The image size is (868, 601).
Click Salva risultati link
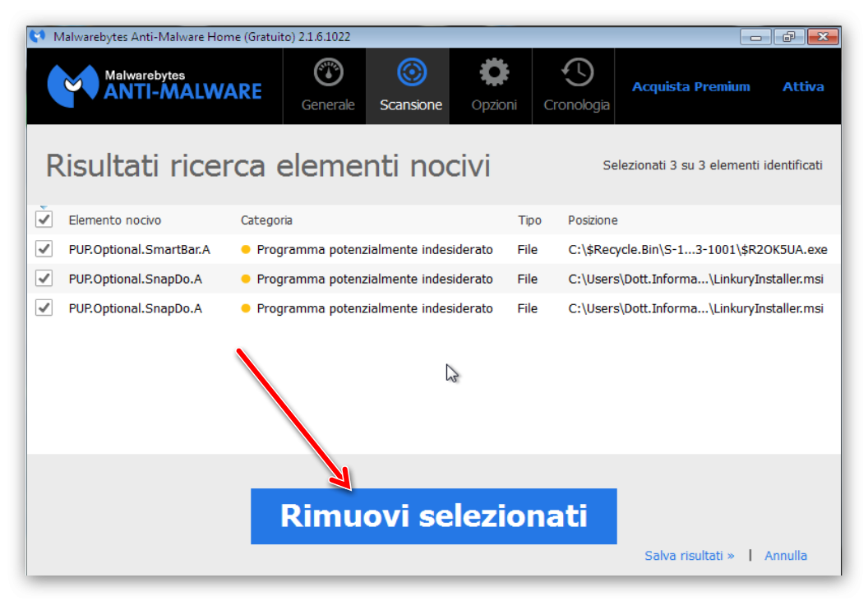(689, 556)
